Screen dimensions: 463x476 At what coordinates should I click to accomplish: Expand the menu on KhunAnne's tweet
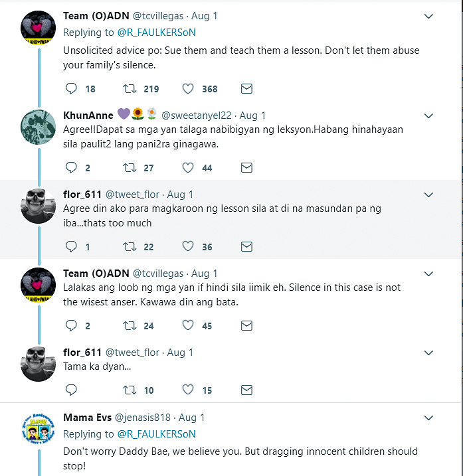(428, 116)
